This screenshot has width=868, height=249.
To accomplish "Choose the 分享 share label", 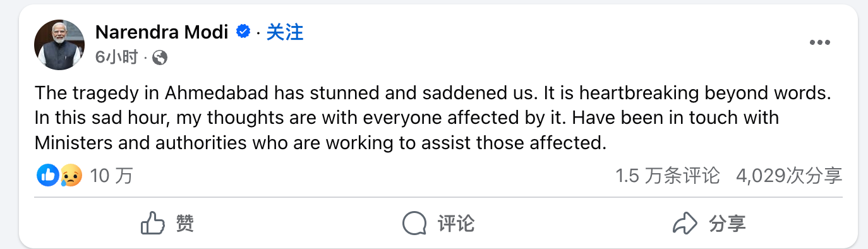I will tap(727, 223).
